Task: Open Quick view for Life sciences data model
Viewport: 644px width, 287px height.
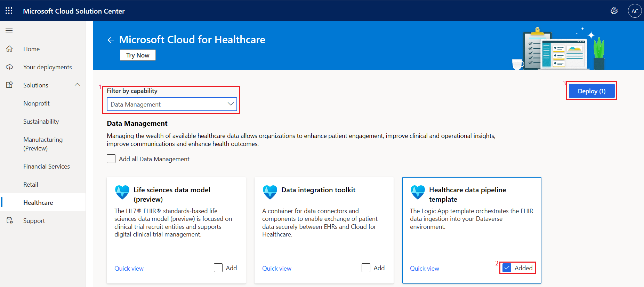Action: point(129,269)
